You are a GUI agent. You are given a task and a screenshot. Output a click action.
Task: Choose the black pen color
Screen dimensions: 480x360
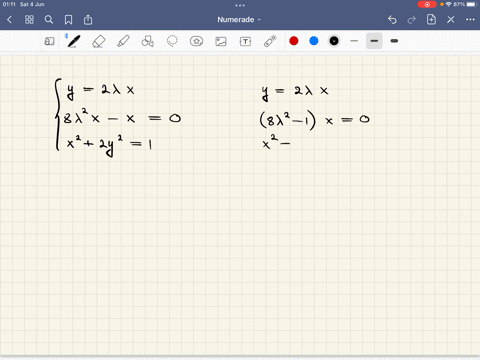[x=334, y=41]
